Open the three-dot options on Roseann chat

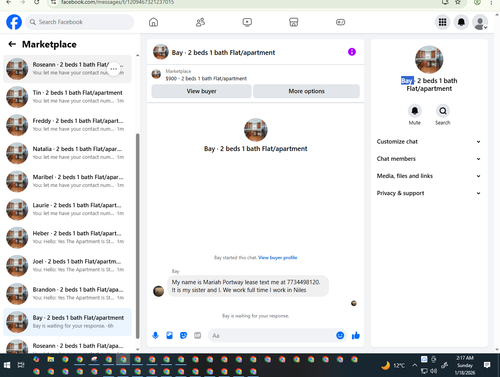[x=114, y=69]
